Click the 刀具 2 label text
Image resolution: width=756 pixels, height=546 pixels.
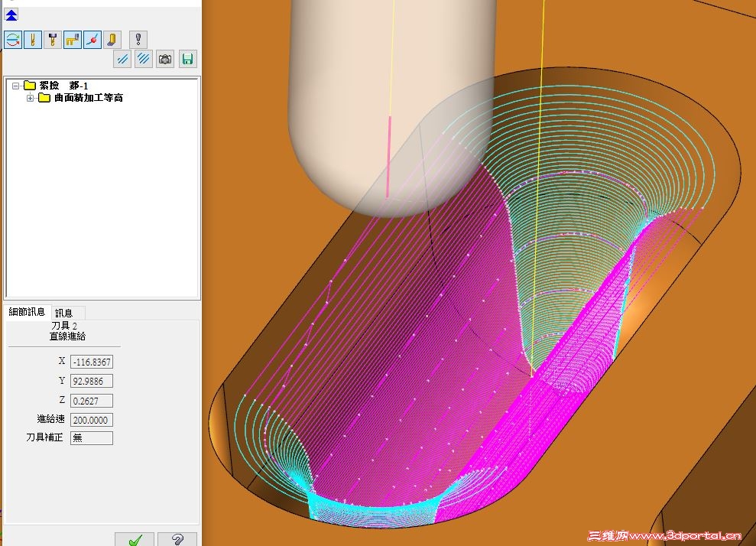pos(64,326)
